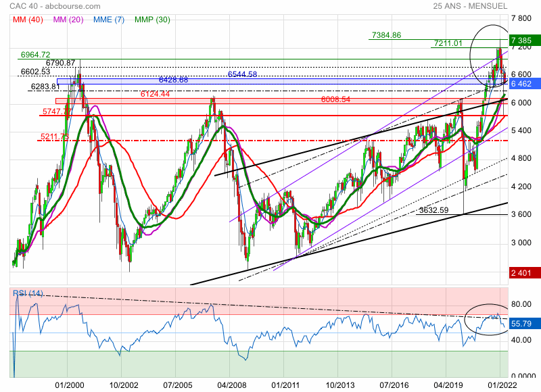Click the MM (40) legend label
Screen dimensions: 541x392
click(28, 20)
